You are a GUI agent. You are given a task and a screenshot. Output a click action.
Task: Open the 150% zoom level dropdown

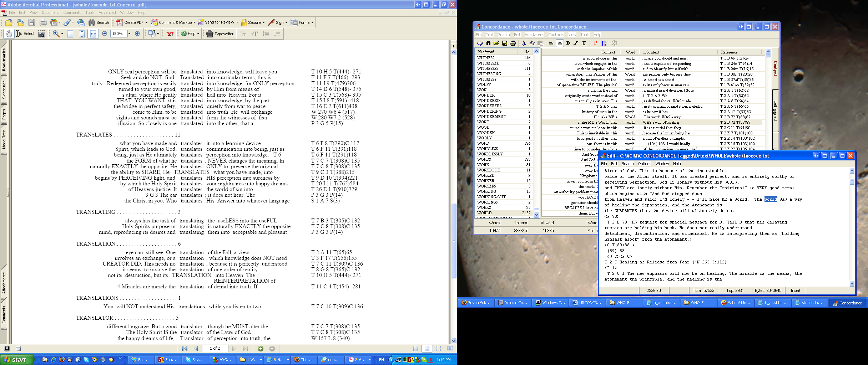129,34
